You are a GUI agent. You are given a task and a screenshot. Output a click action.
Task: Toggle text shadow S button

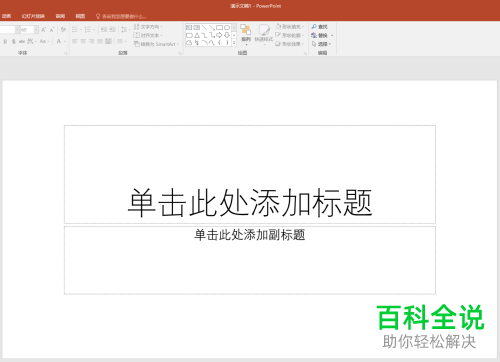[14, 41]
